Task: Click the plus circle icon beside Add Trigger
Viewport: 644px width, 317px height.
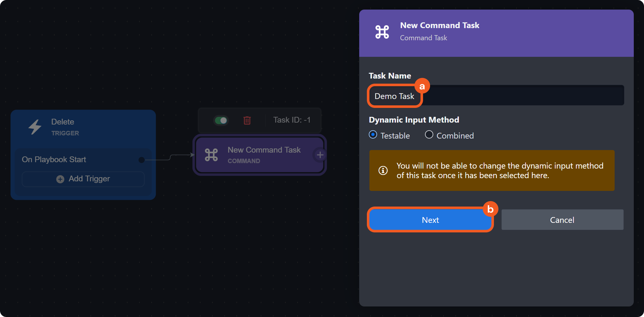Action: pos(60,179)
